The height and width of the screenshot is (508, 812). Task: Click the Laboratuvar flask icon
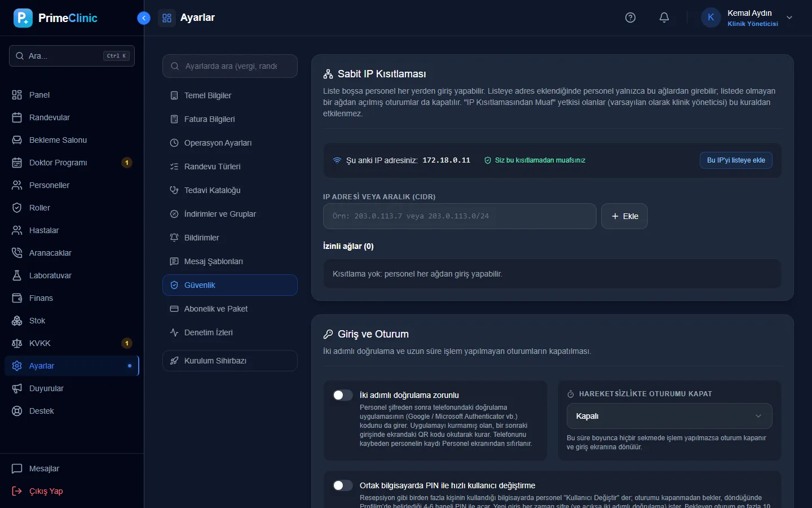coord(17,275)
